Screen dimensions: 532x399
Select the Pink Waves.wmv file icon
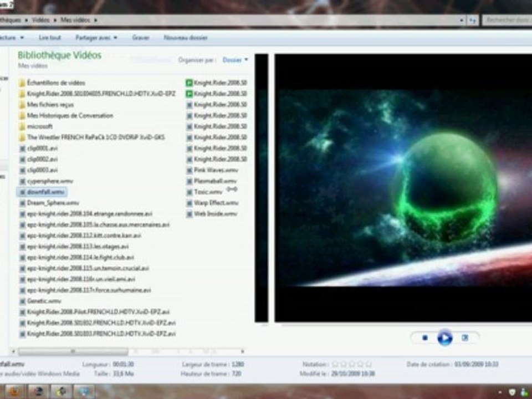point(190,170)
